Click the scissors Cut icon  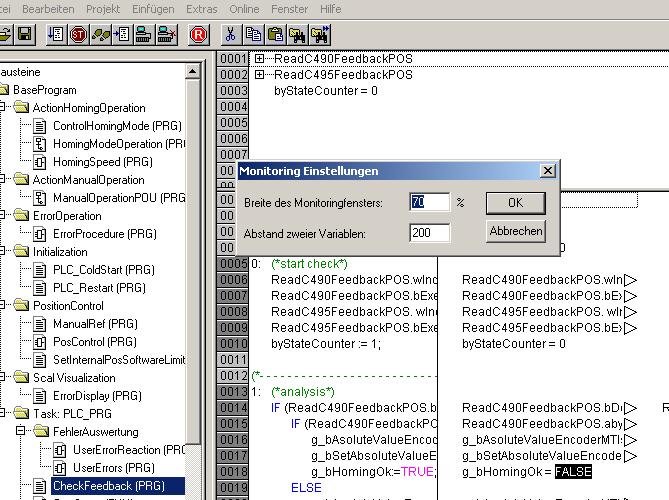230,34
